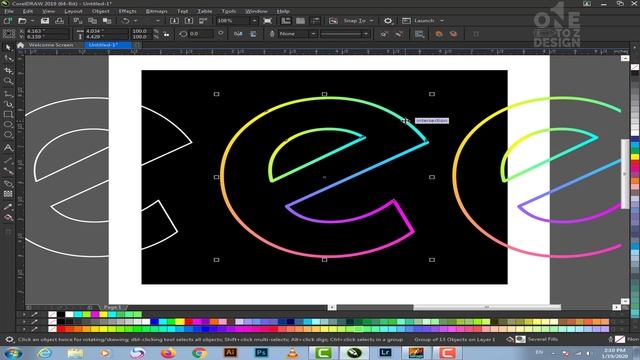Click the Options gear icon

pyautogui.click(x=388, y=20)
